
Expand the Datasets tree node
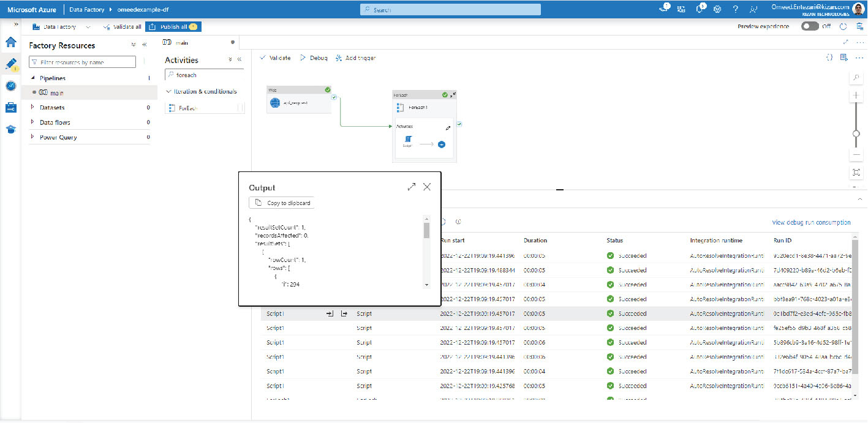click(x=32, y=107)
